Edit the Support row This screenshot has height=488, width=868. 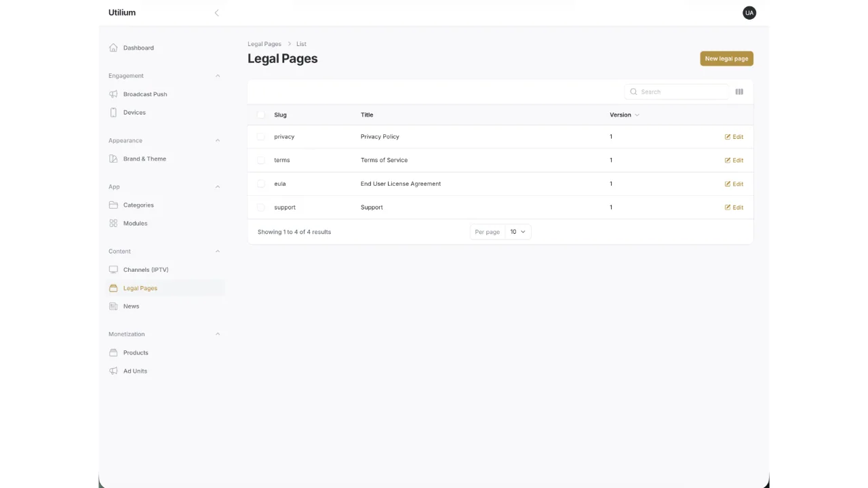tap(734, 207)
